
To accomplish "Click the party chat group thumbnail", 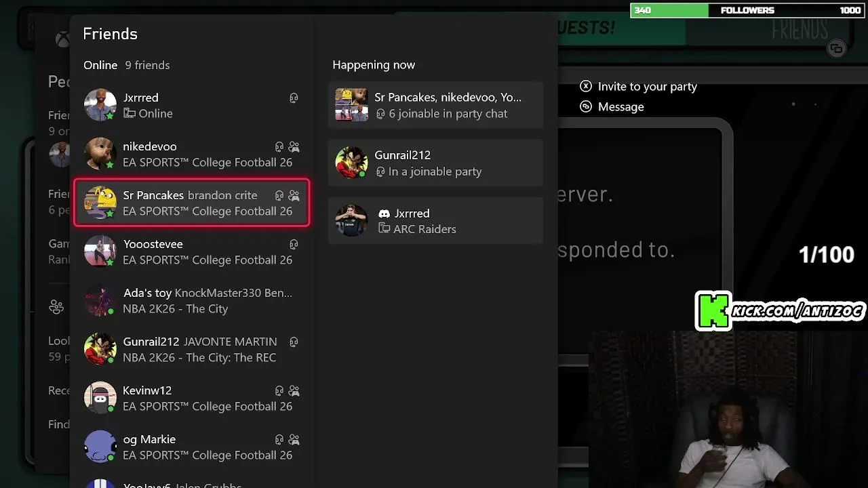I will click(x=351, y=105).
